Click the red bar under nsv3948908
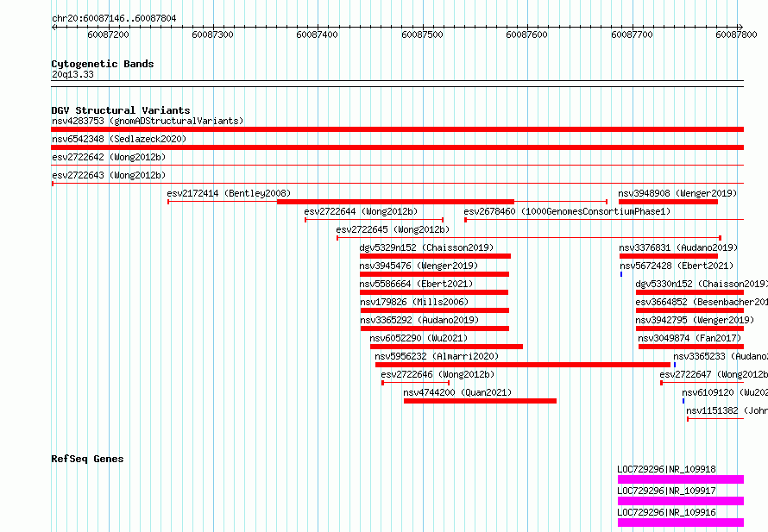The image size is (768, 532). tap(668, 202)
